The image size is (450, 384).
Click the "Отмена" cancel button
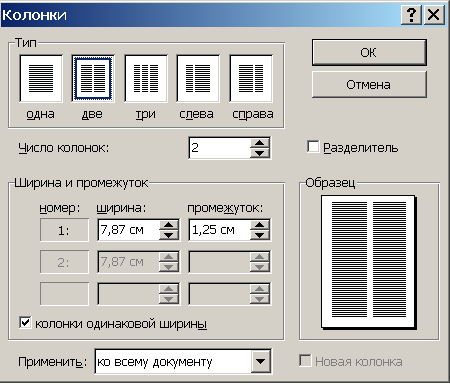[369, 85]
